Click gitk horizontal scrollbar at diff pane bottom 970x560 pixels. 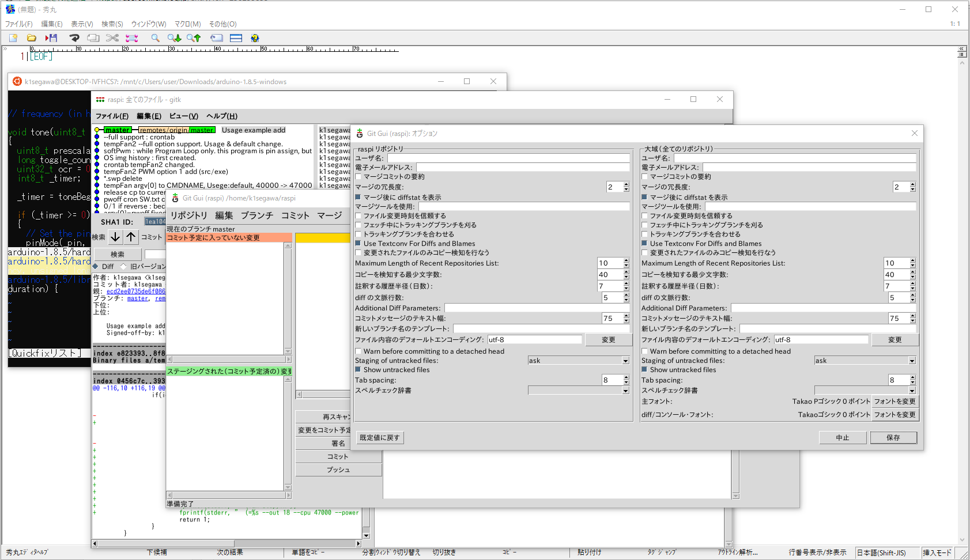tap(227, 543)
